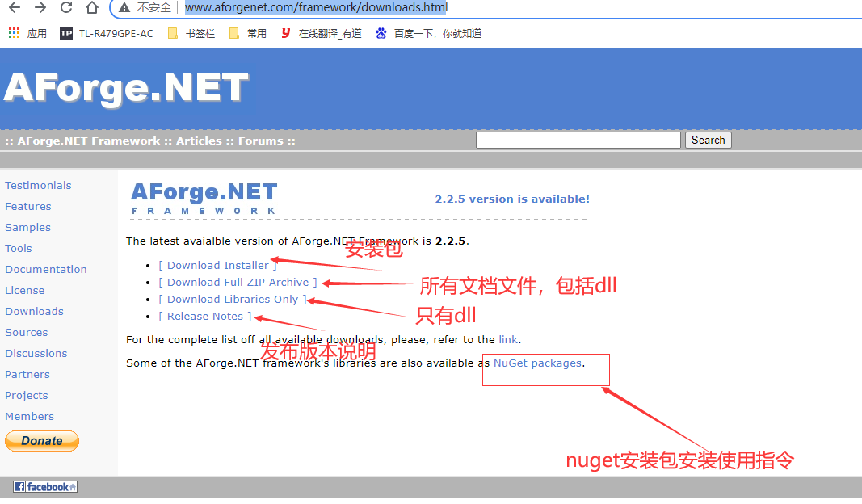Click the AForge.NET Framework content logo
The height and width of the screenshot is (504, 862).
(x=204, y=199)
